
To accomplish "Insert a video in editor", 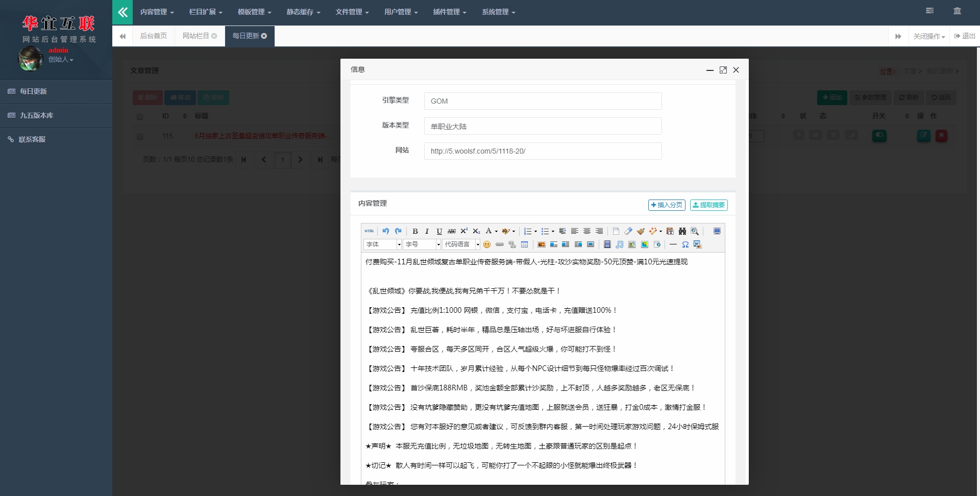I will click(607, 244).
